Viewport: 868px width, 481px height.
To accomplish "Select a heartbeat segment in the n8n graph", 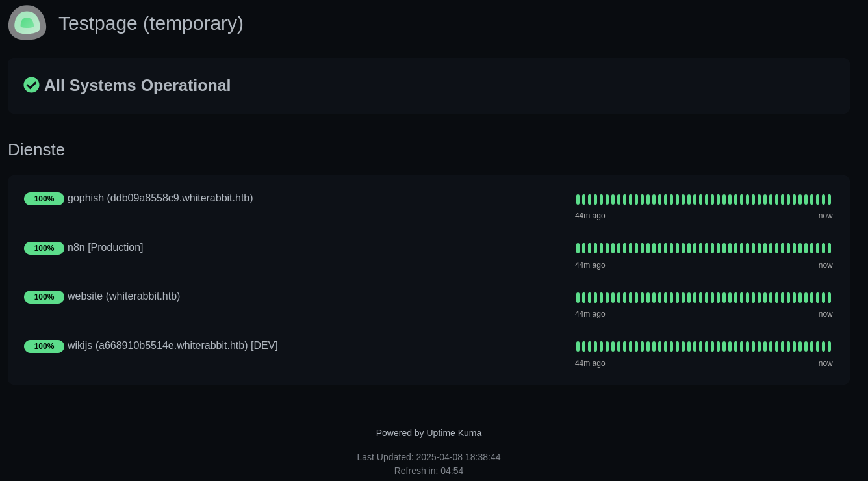I will (x=704, y=248).
